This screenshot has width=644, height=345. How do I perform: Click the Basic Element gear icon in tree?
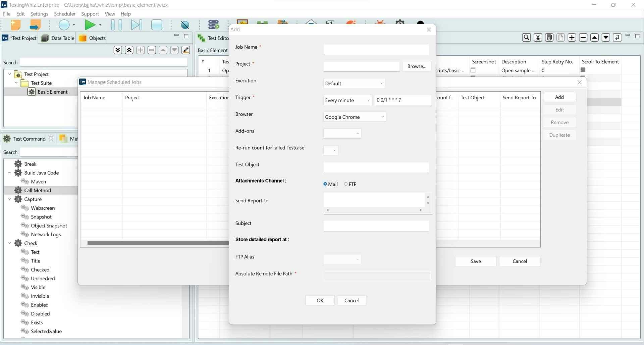click(31, 92)
